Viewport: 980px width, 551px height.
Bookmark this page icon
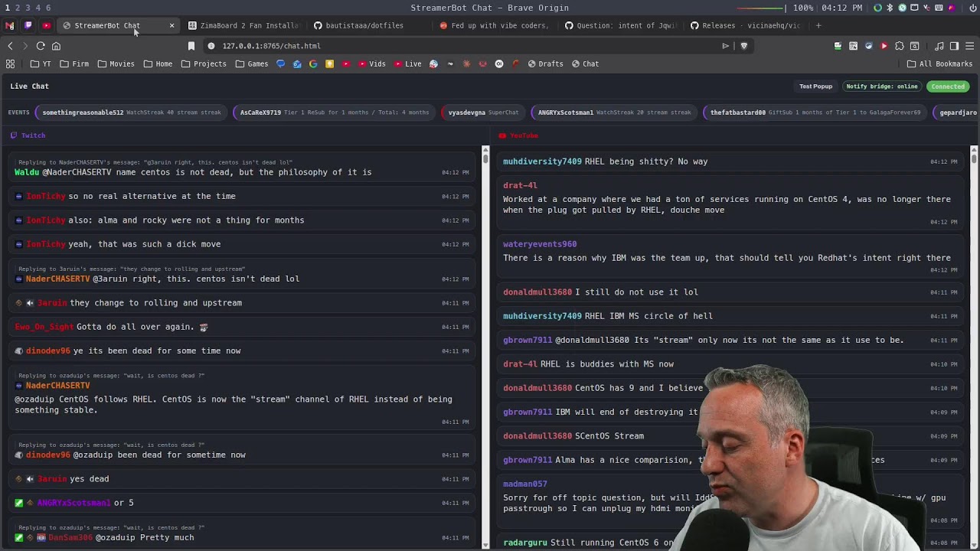191,46
